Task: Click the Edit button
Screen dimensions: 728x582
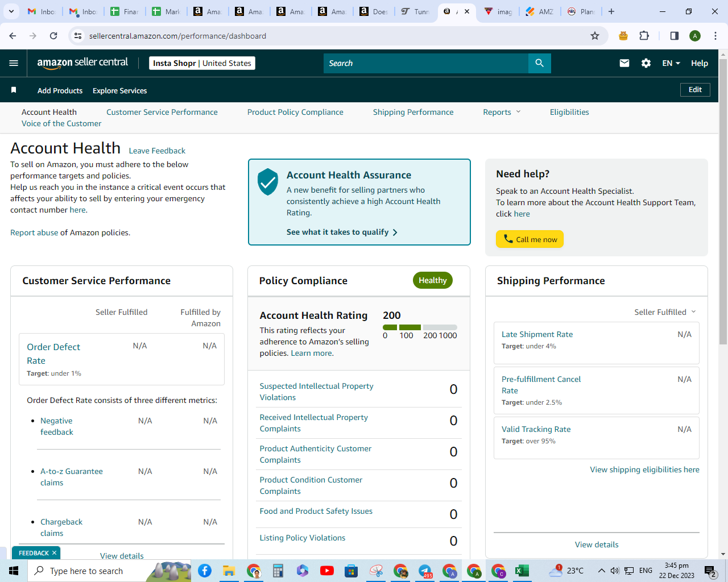Action: (695, 90)
